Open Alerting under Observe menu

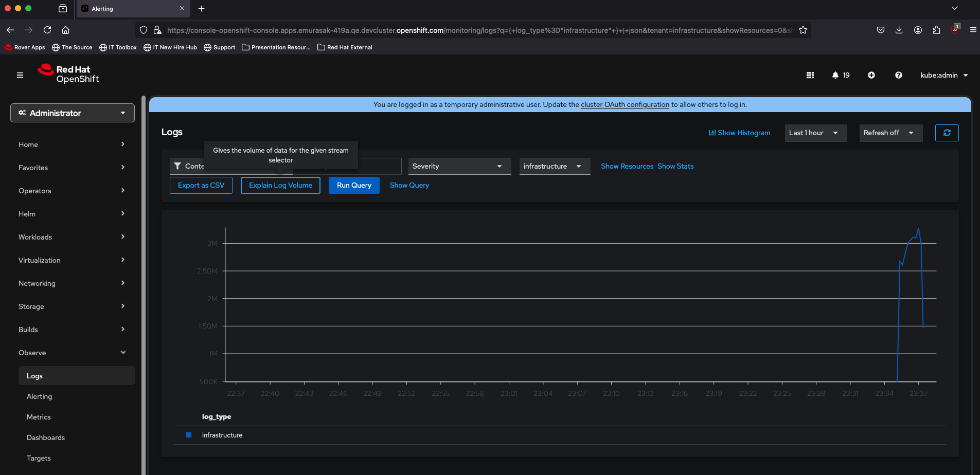40,396
